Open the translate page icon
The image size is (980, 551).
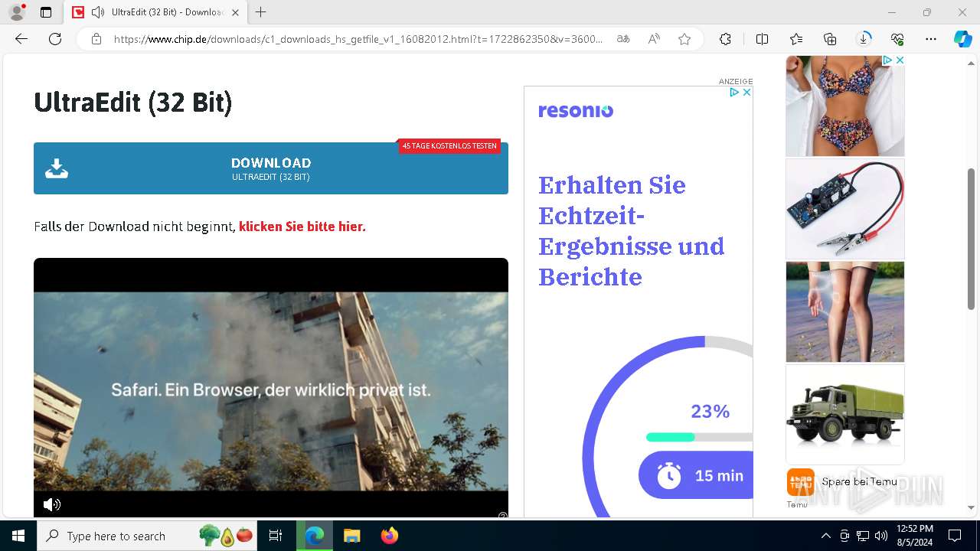623,39
